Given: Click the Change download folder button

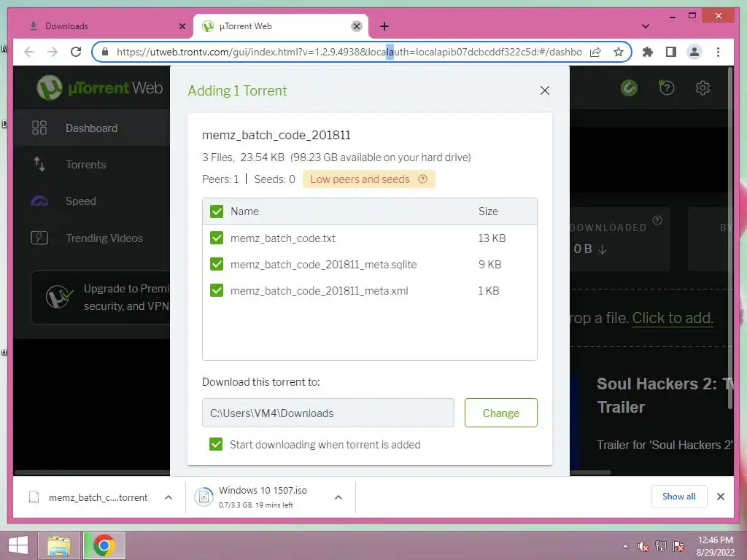Looking at the screenshot, I should tap(500, 413).
